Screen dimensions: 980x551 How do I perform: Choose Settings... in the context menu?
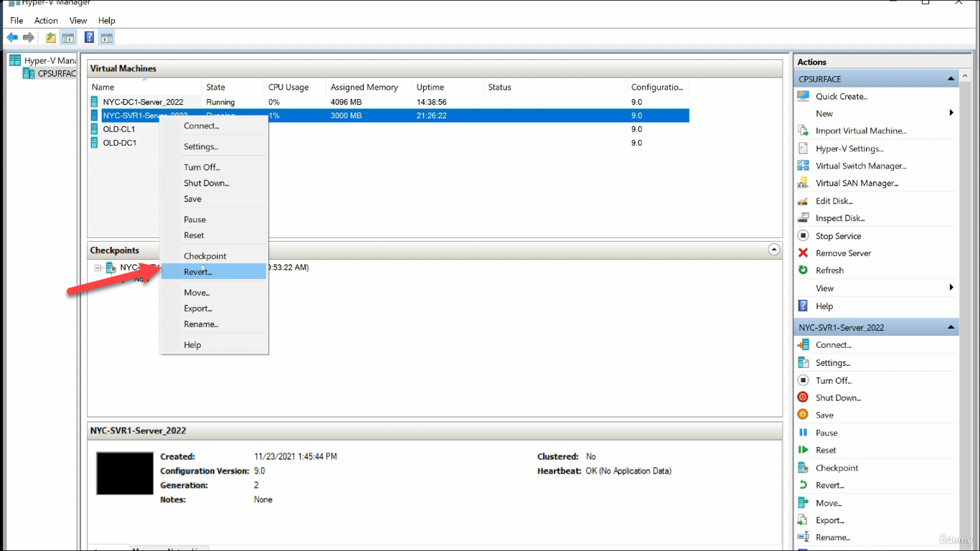pyautogui.click(x=214, y=146)
